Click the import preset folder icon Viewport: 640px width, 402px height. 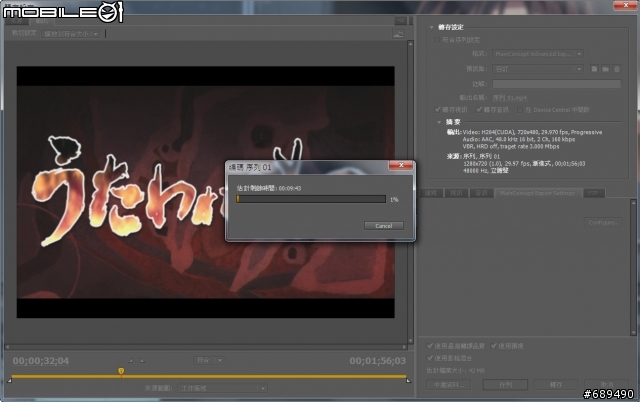pyautogui.click(x=605, y=69)
